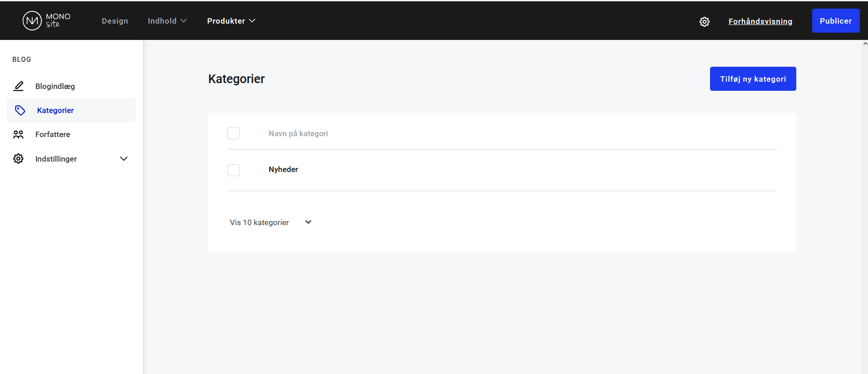The image size is (868, 374).
Task: Open Forfattere in the sidebar
Action: point(53,134)
